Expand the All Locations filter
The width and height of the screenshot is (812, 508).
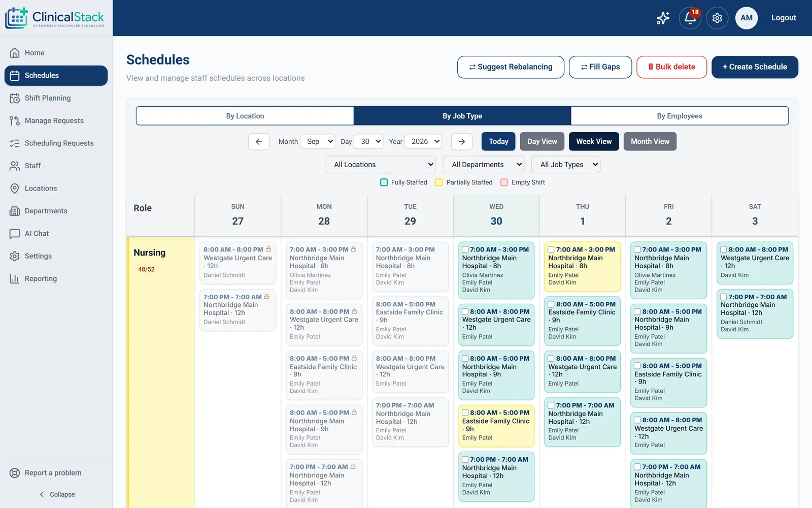click(381, 165)
